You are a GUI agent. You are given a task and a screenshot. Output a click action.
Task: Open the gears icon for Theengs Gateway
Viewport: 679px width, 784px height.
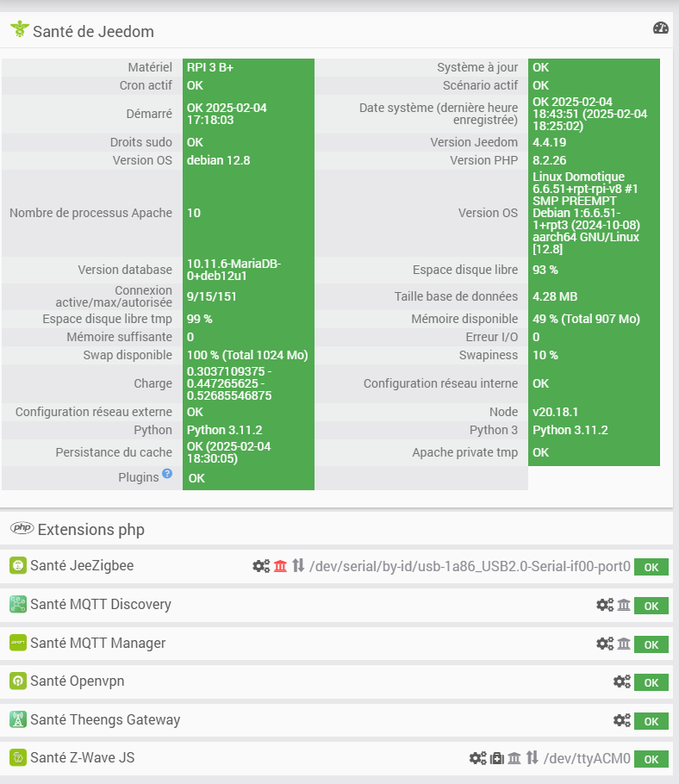(622, 720)
